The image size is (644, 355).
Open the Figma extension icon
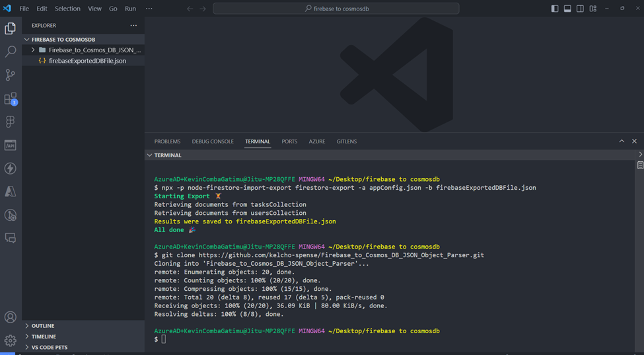point(11,122)
